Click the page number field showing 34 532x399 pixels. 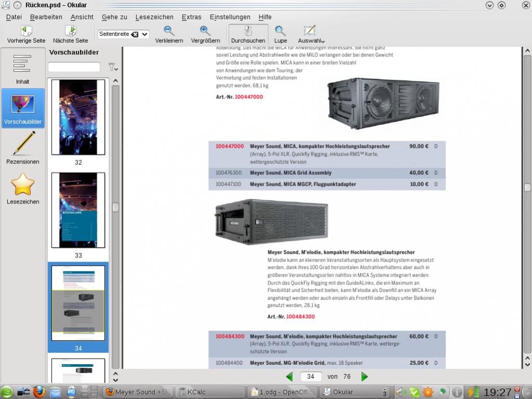pyautogui.click(x=311, y=377)
